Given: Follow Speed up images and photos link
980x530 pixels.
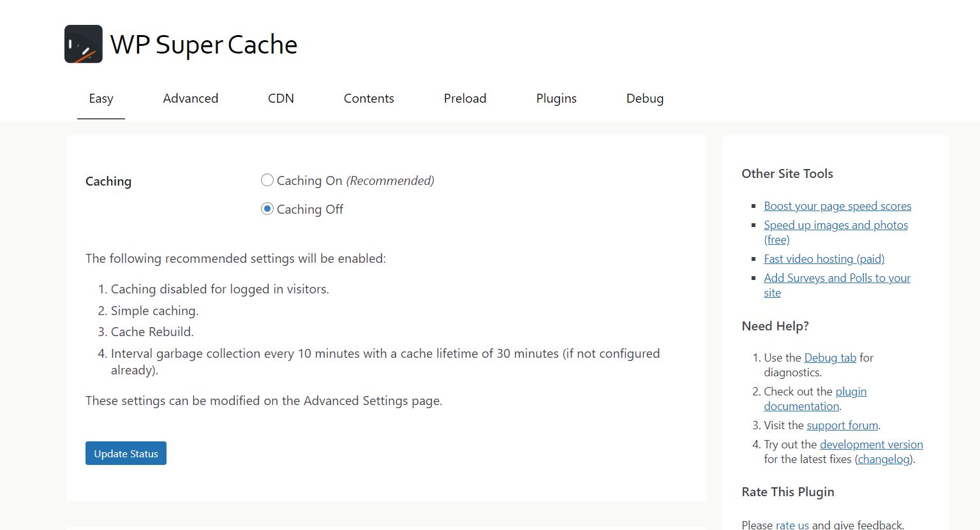Looking at the screenshot, I should (x=835, y=225).
